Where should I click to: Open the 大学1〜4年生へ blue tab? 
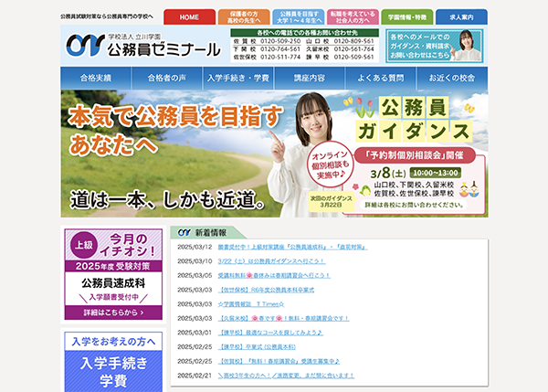tap(299, 16)
